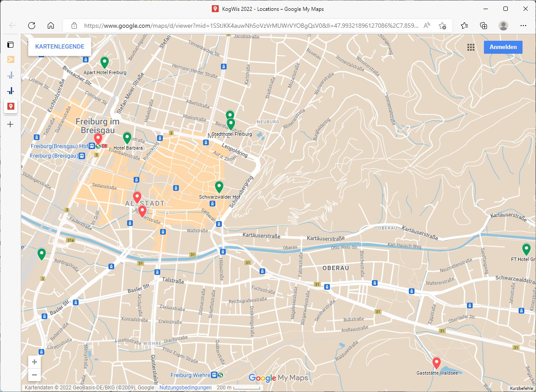Select the Apart Hotel Freiburg green pin

point(105,62)
